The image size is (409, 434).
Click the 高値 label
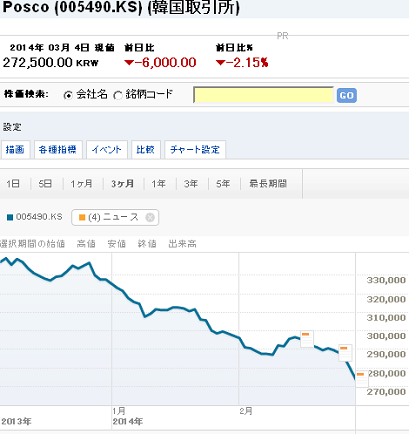click(86, 244)
